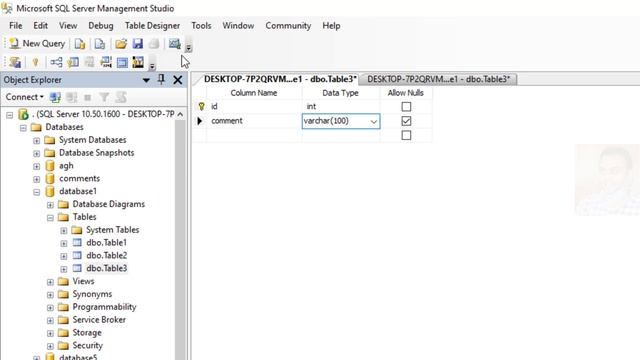
Task: Click the Filter funnel icon
Action: [104, 97]
